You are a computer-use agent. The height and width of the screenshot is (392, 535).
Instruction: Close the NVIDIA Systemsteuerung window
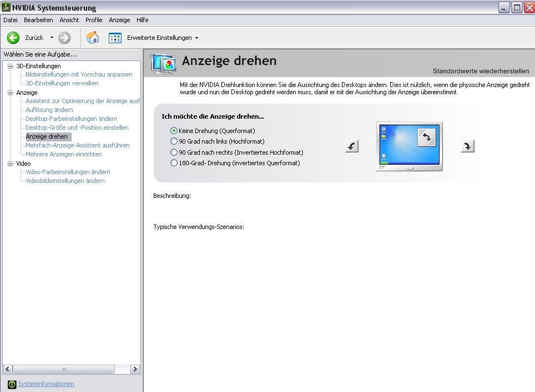[529, 8]
